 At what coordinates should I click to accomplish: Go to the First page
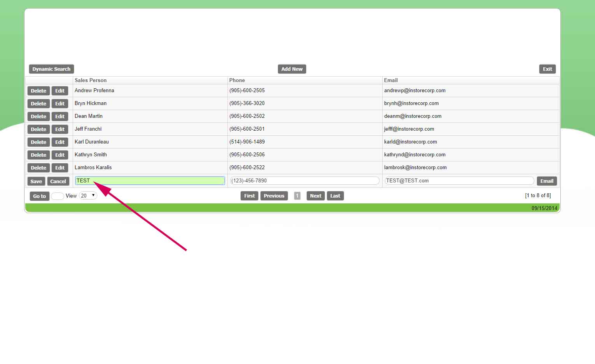click(250, 196)
